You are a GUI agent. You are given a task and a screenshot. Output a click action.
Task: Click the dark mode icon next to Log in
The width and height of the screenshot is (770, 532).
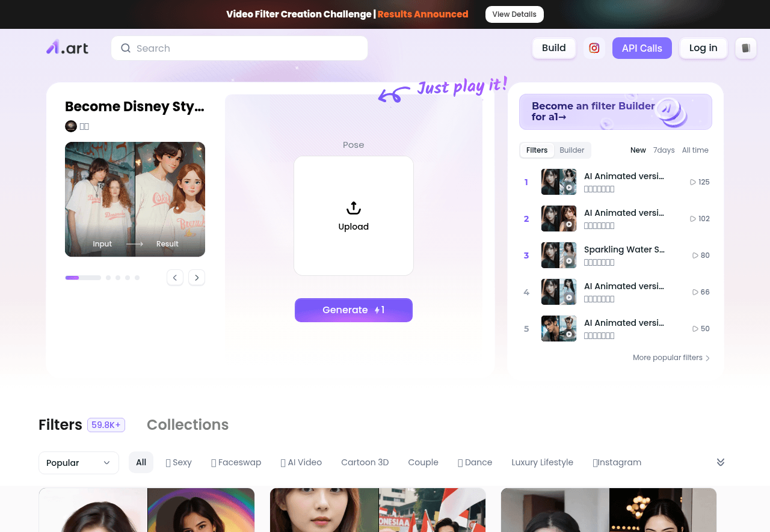pos(745,48)
